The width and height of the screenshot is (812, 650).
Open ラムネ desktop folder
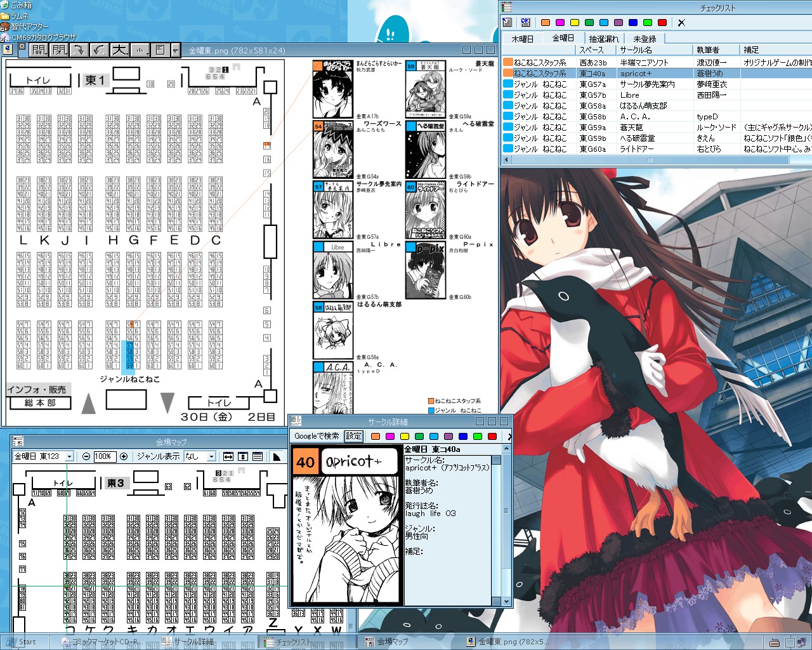[x=15, y=16]
